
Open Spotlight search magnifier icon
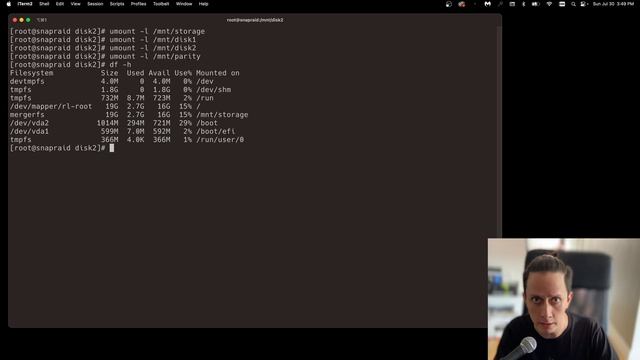(573, 4)
